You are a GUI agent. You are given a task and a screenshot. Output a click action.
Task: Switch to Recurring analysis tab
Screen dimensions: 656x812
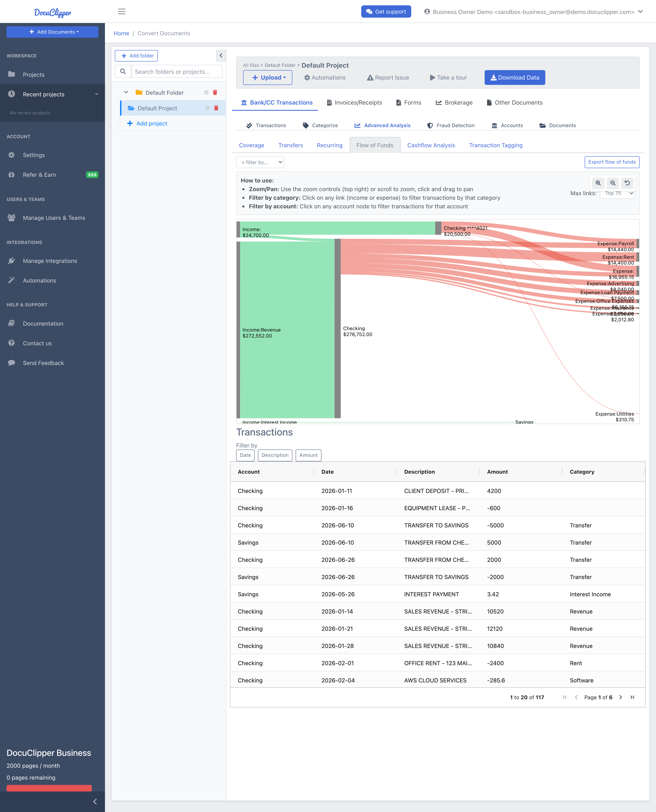(x=329, y=145)
